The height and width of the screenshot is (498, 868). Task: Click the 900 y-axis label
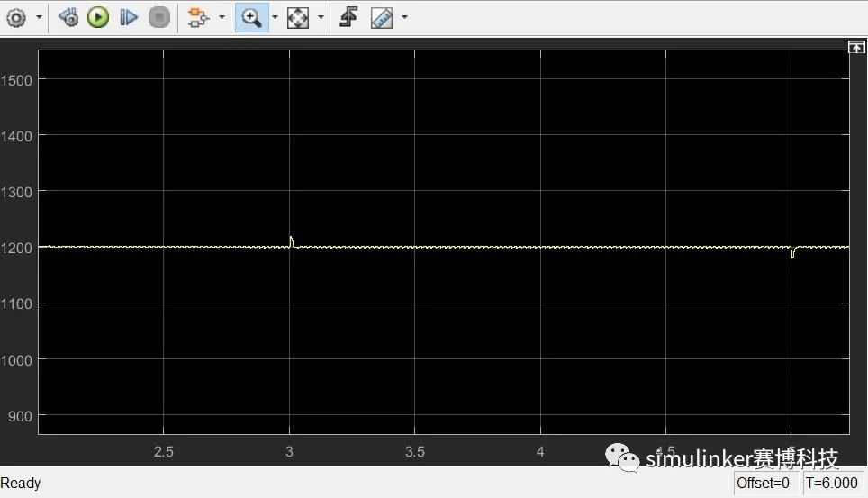point(20,417)
